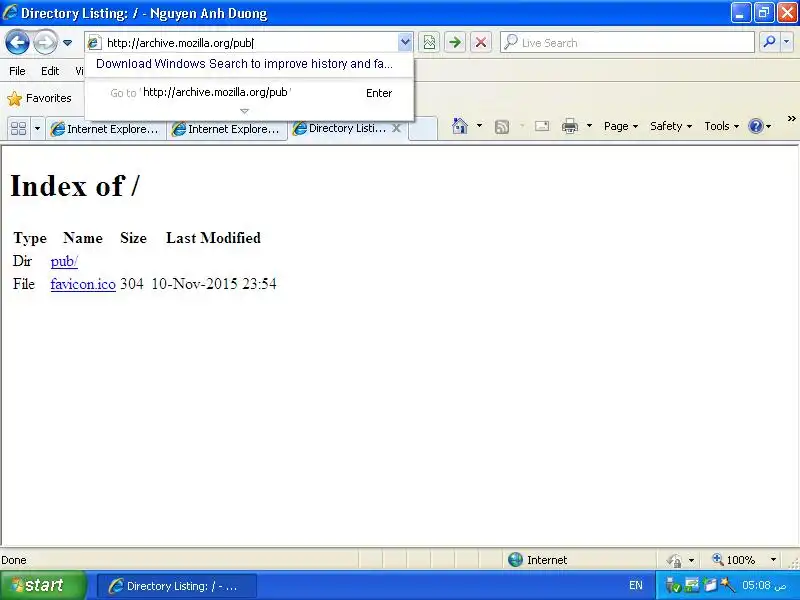
Task: Click the Name column header
Action: (x=83, y=238)
